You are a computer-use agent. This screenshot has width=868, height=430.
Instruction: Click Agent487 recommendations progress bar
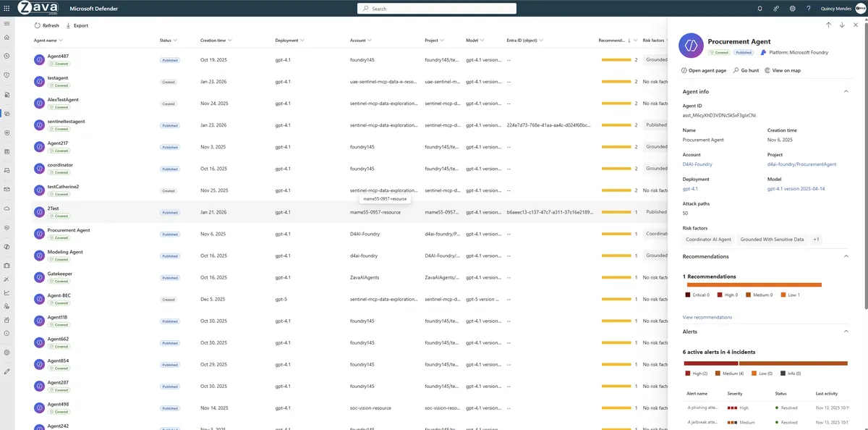tap(617, 60)
